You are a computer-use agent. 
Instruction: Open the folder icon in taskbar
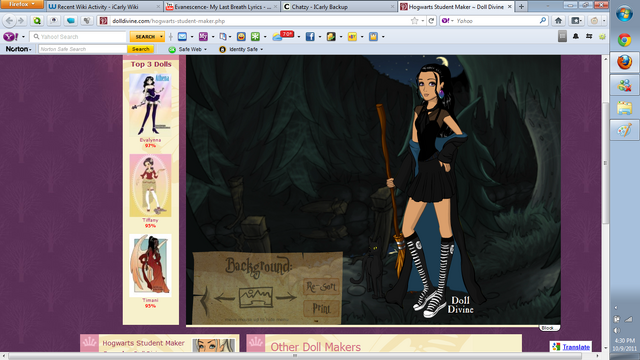[x=624, y=108]
